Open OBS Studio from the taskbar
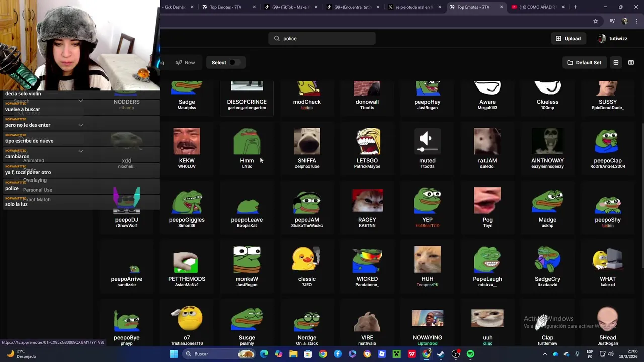This screenshot has height=362, width=644. 456,354
